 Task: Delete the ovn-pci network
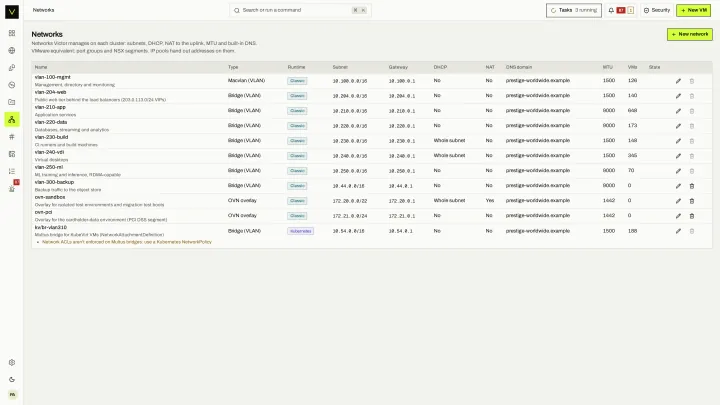692,216
